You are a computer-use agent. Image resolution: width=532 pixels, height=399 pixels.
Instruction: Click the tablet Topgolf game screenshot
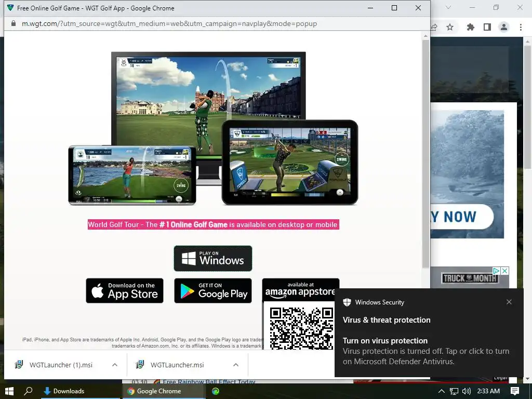(290, 163)
